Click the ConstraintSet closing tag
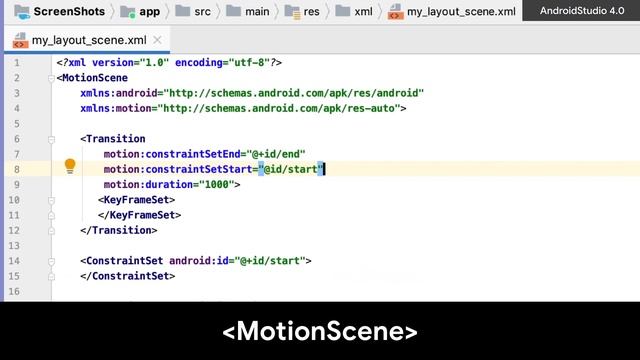The width and height of the screenshot is (640, 360). tap(128, 276)
